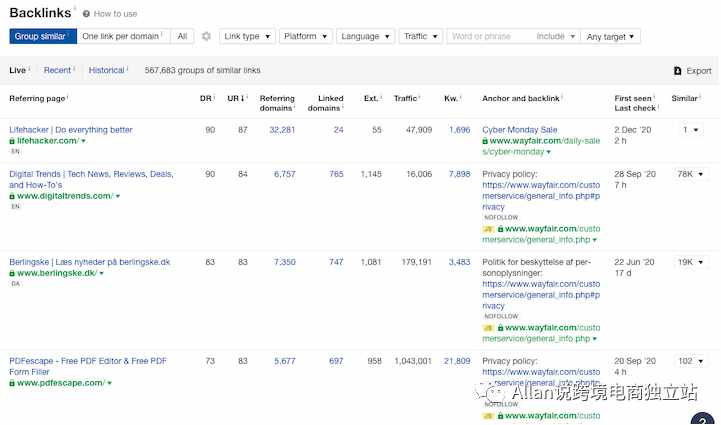Open Lifehacker | Do everything better link
The width and height of the screenshot is (721, 425).
[71, 130]
